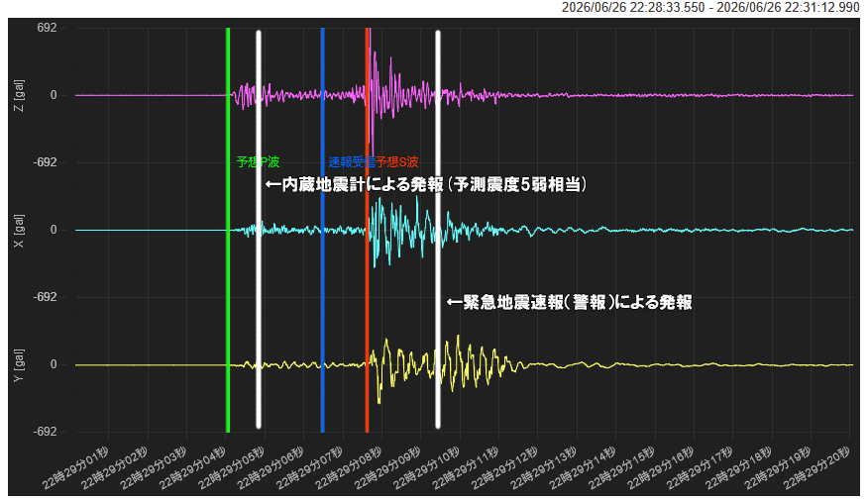This screenshot has height=500, width=868.
Task: Click the blue 速報受信 label
Action: pyautogui.click(x=351, y=161)
